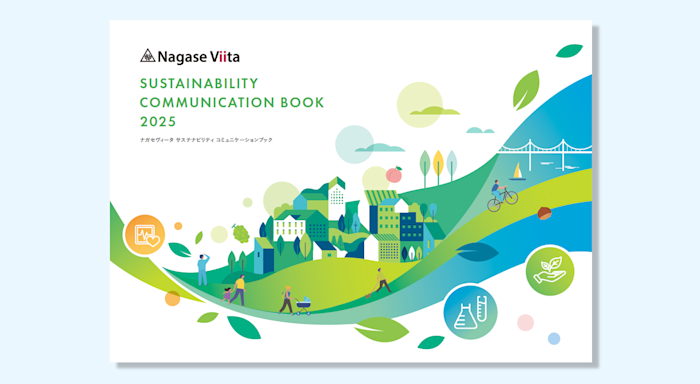Click the white suspension bridge illustration
The height and width of the screenshot is (384, 700).
click(x=545, y=151)
